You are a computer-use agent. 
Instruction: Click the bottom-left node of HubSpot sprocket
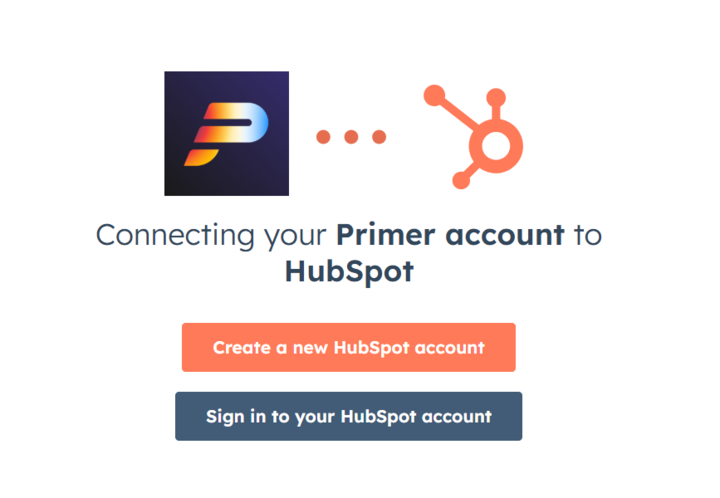[x=461, y=180]
